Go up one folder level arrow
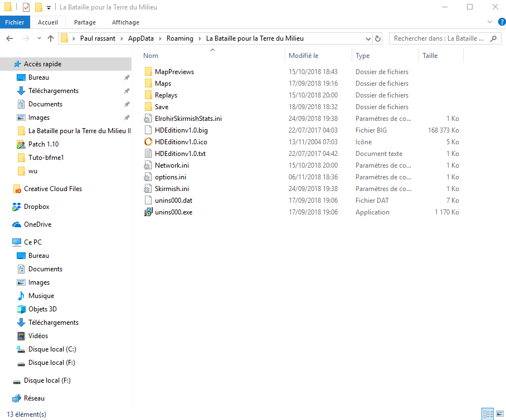The height and width of the screenshot is (420, 506). 51,38
